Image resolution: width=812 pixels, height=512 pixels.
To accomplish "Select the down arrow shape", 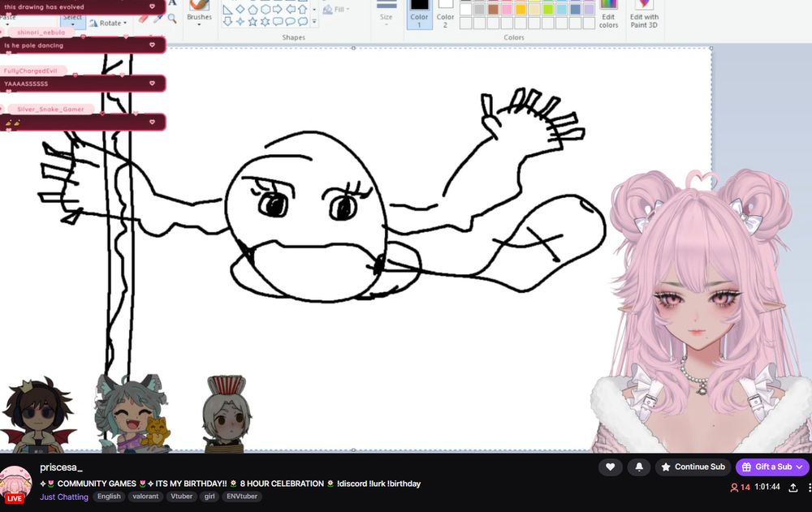I will [x=227, y=21].
